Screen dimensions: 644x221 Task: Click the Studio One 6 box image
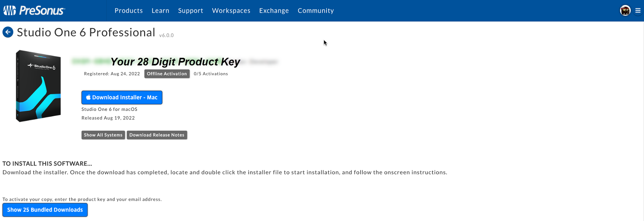[38, 86]
